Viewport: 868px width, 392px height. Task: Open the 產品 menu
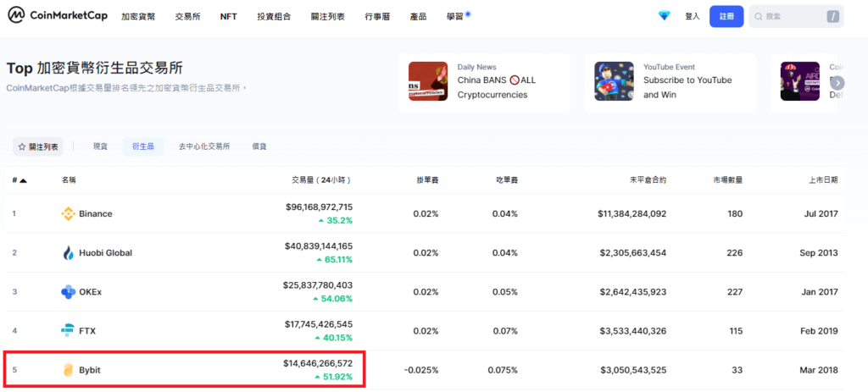pyautogui.click(x=418, y=17)
